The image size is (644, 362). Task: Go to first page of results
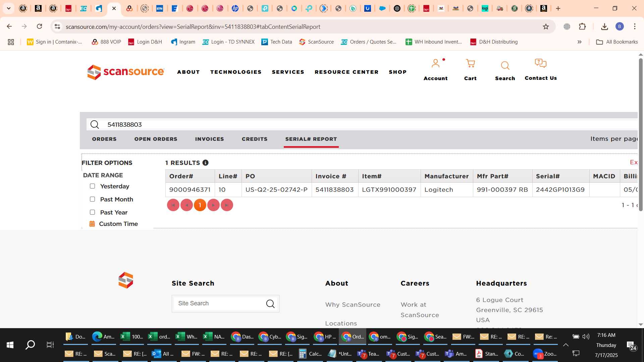[173, 205]
